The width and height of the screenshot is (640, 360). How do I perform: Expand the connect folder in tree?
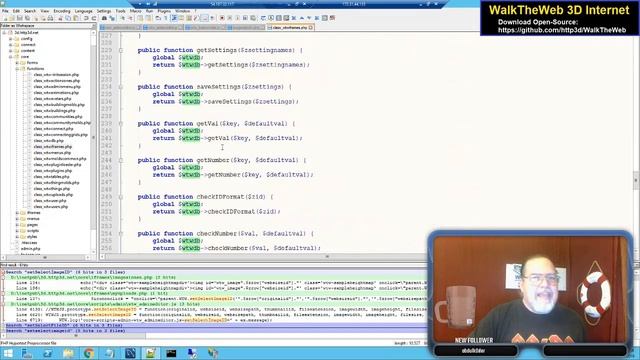coord(11,45)
